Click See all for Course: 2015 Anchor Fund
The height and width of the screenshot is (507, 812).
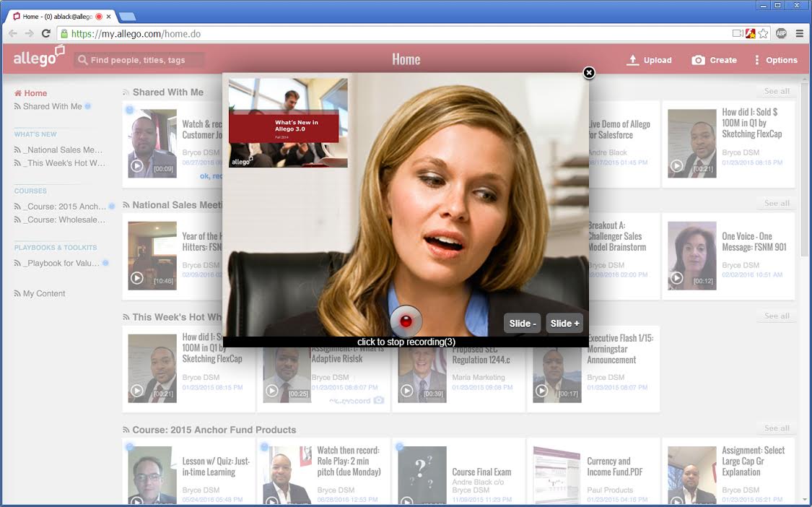(x=777, y=428)
